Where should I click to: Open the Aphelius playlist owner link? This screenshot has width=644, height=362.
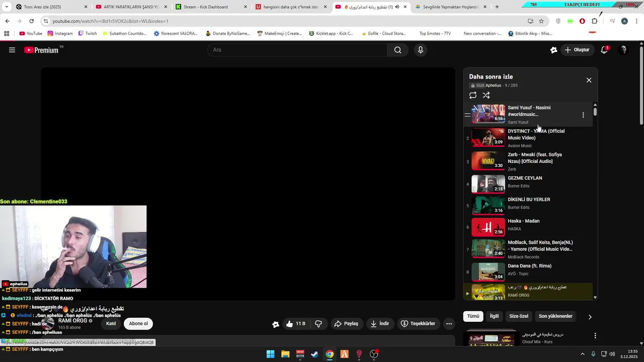[x=493, y=85]
